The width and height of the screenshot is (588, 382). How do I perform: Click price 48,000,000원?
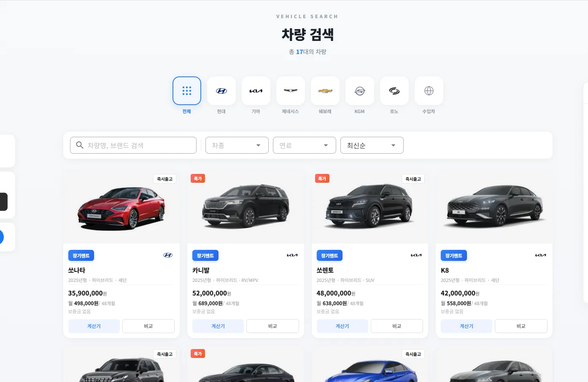336,293
